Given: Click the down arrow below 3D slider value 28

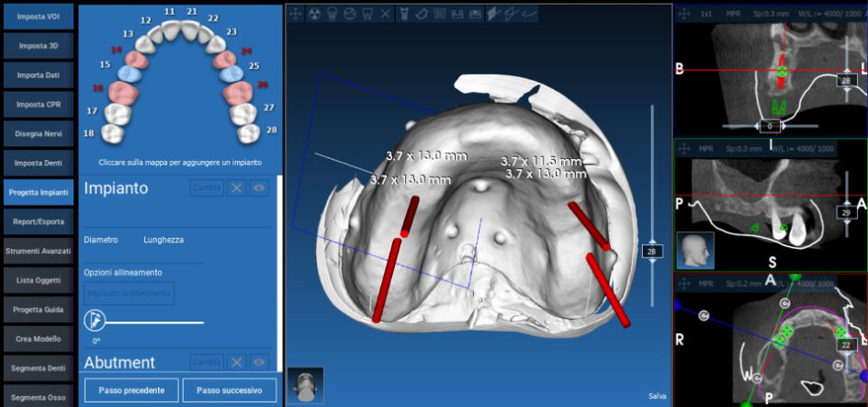Looking at the screenshot, I should (652, 261).
